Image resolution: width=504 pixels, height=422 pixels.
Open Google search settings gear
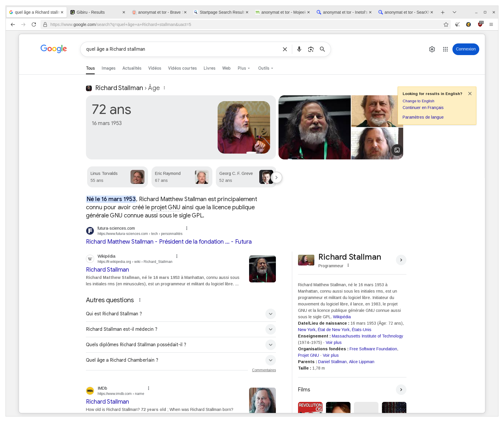point(432,49)
